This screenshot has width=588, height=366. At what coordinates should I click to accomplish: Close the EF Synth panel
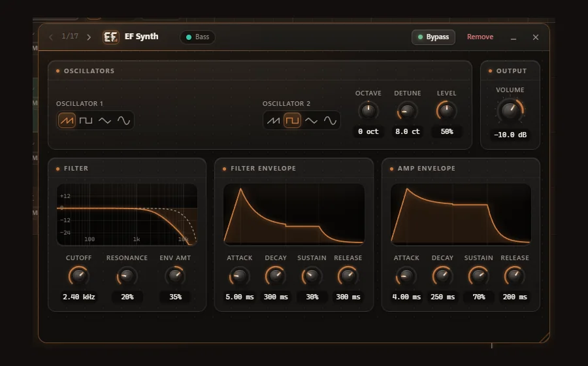click(536, 37)
